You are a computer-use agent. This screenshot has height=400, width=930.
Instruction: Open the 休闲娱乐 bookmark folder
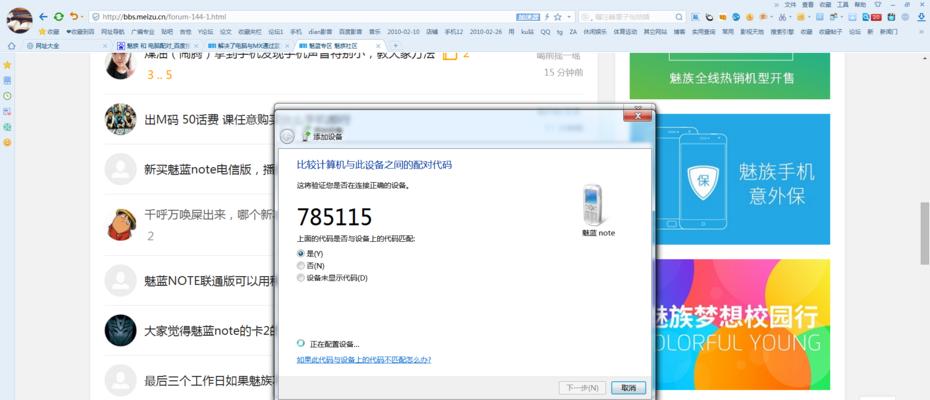tap(595, 31)
